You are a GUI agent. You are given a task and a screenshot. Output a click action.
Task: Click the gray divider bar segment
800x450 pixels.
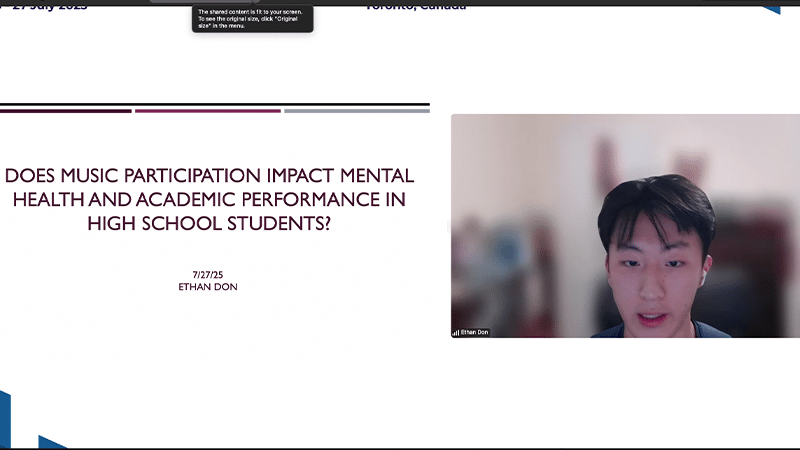(x=356, y=111)
